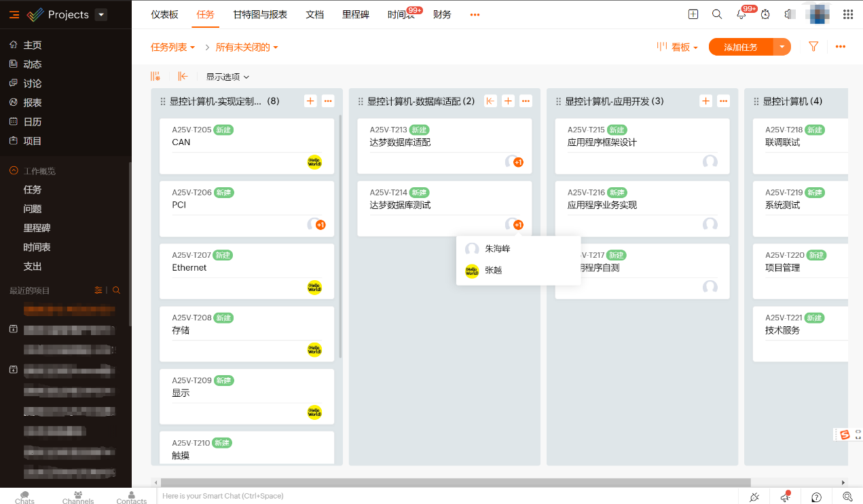This screenshot has height=504, width=863.
Task: Open the timer clock icon
Action: pyautogui.click(x=765, y=14)
